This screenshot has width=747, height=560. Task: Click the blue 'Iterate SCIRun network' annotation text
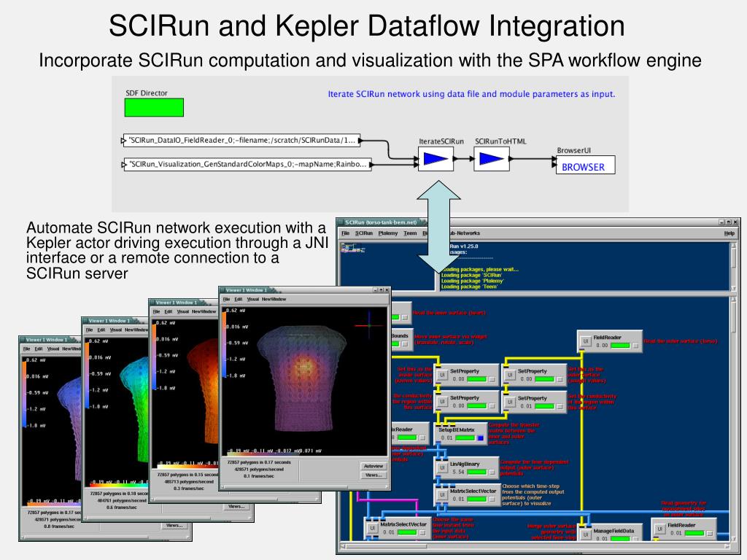[x=471, y=94]
